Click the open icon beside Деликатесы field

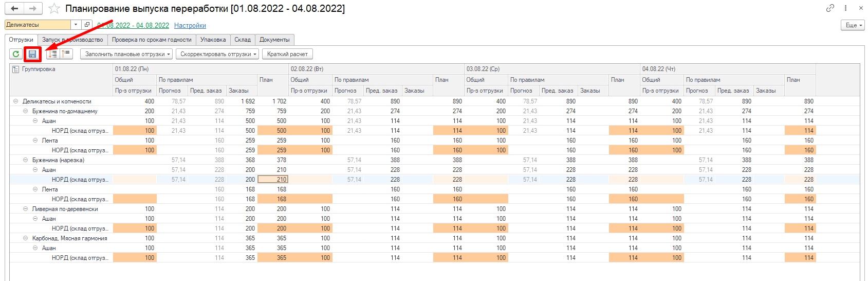pos(87,25)
